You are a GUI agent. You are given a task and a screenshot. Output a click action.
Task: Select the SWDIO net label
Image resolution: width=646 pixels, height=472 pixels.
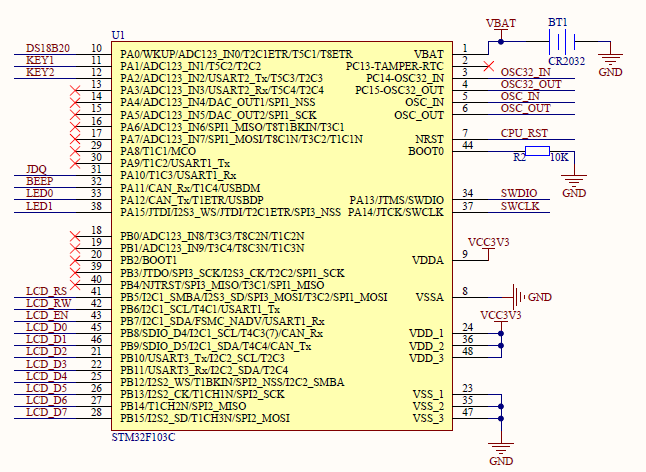tap(519, 193)
